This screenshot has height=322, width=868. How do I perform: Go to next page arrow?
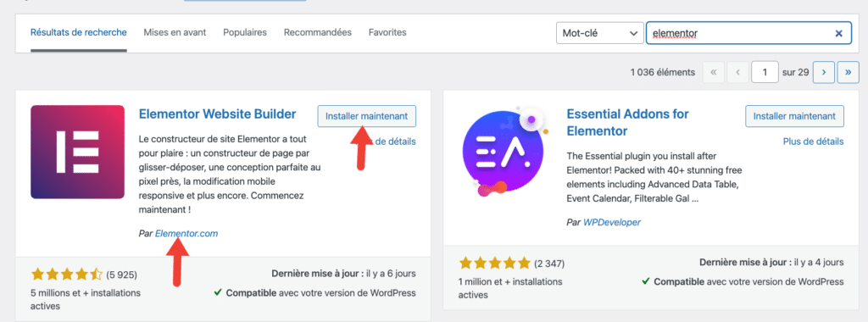point(824,72)
